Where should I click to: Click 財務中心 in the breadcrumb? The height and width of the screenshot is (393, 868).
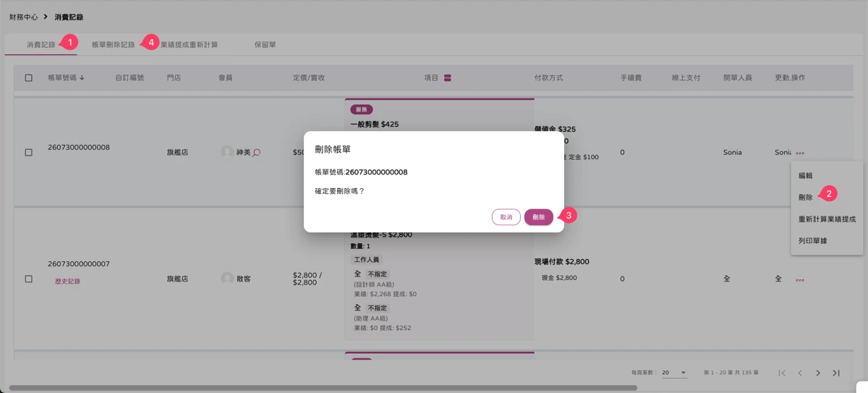(23, 17)
